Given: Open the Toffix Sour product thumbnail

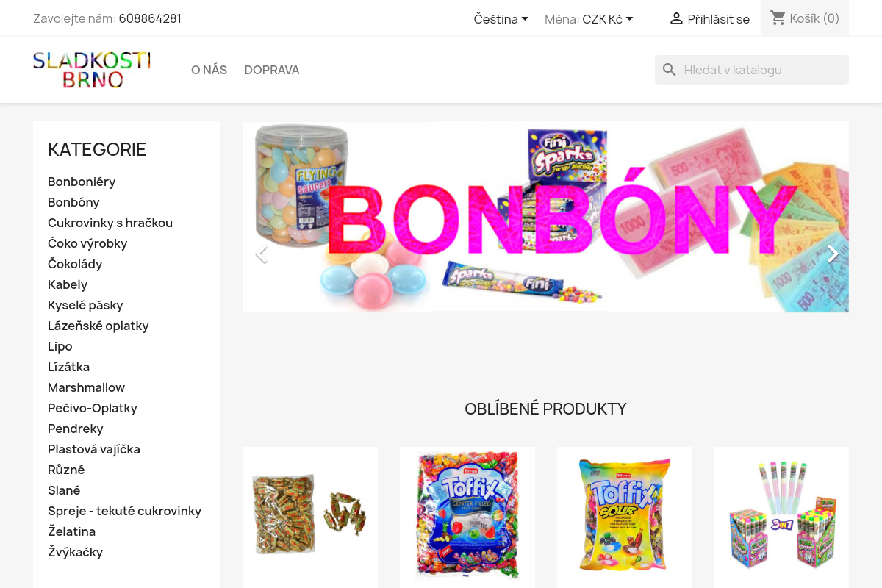Looking at the screenshot, I should point(624,516).
